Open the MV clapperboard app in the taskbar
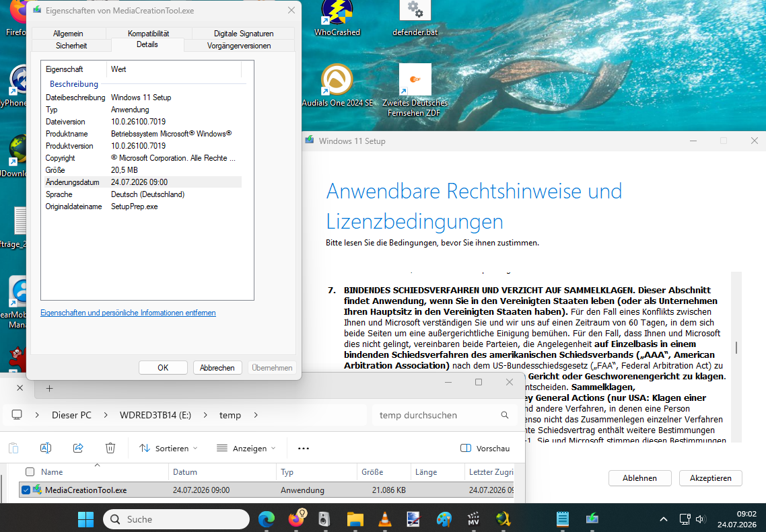 [x=473, y=519]
